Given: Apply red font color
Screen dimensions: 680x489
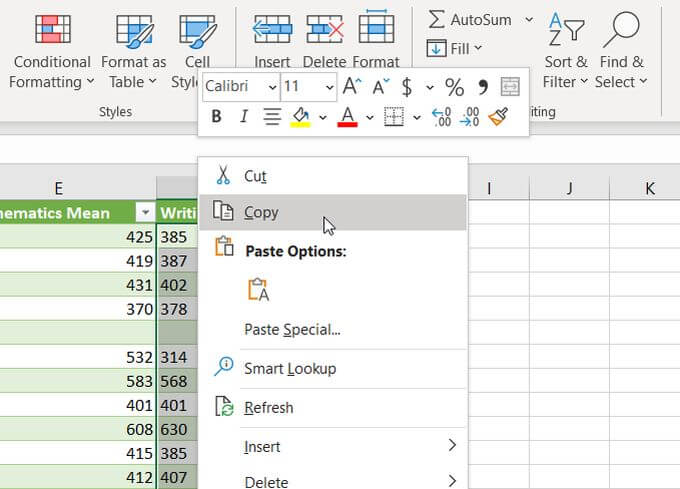Looking at the screenshot, I should coord(347,117).
